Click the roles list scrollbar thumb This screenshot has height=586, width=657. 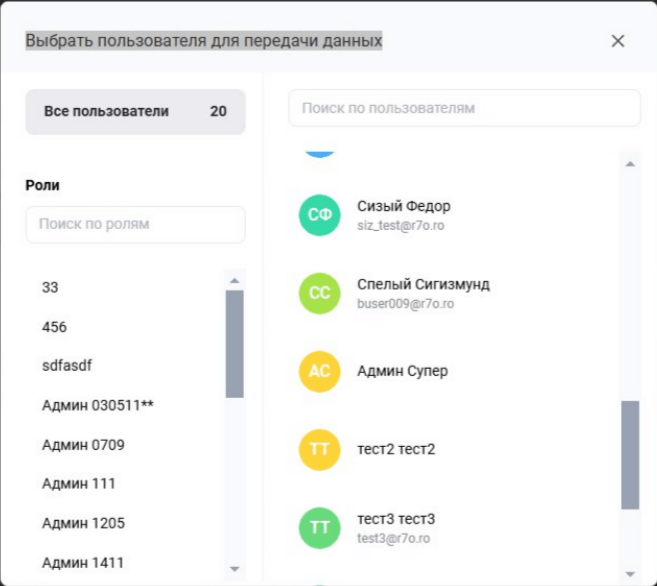tap(235, 344)
